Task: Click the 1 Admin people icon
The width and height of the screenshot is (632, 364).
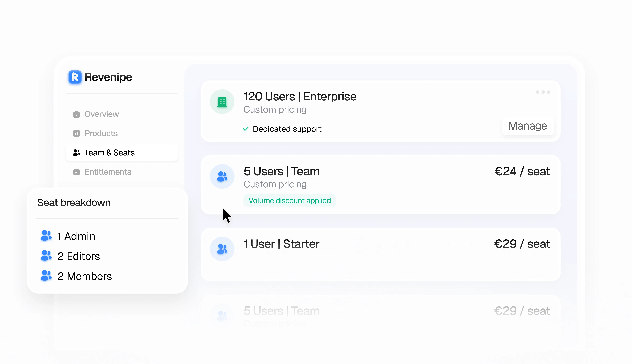Action: (x=46, y=235)
